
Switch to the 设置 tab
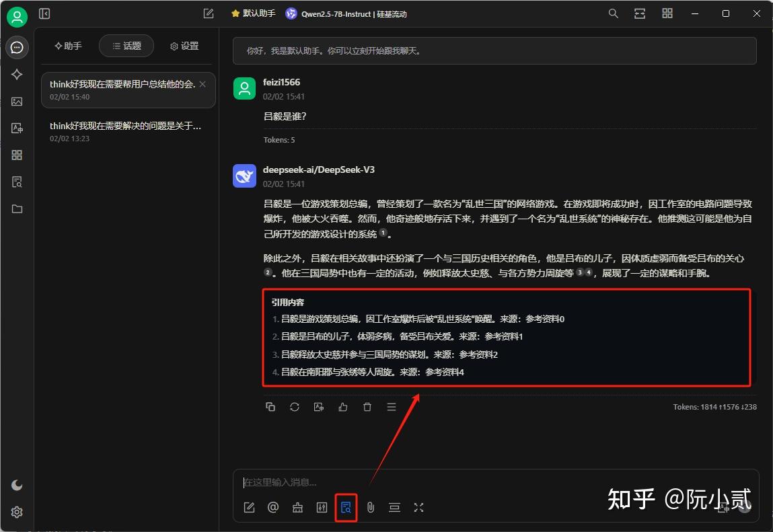(x=184, y=46)
